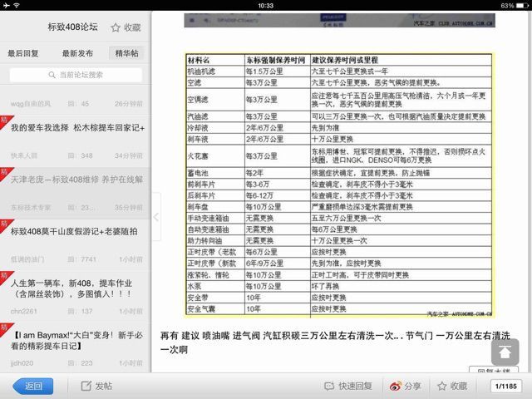This screenshot has height=399, width=532.
Task: Tap the maintenance schedule table image
Action: 339,185
